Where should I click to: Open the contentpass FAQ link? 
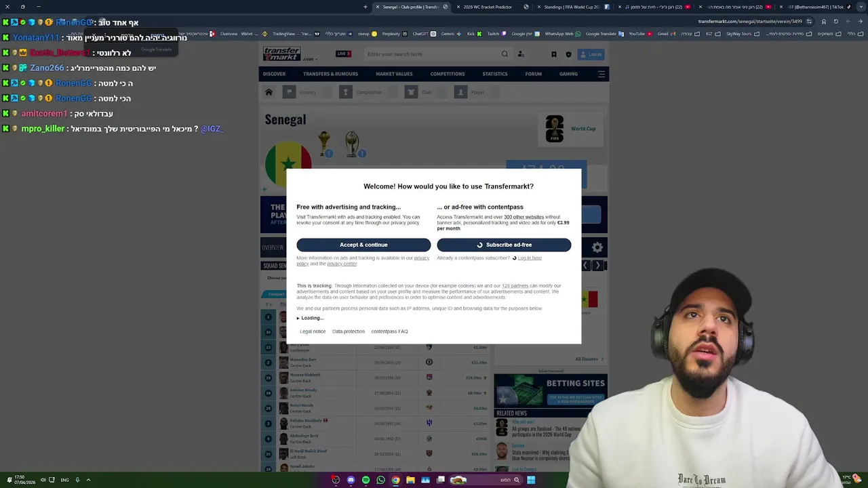389,331
